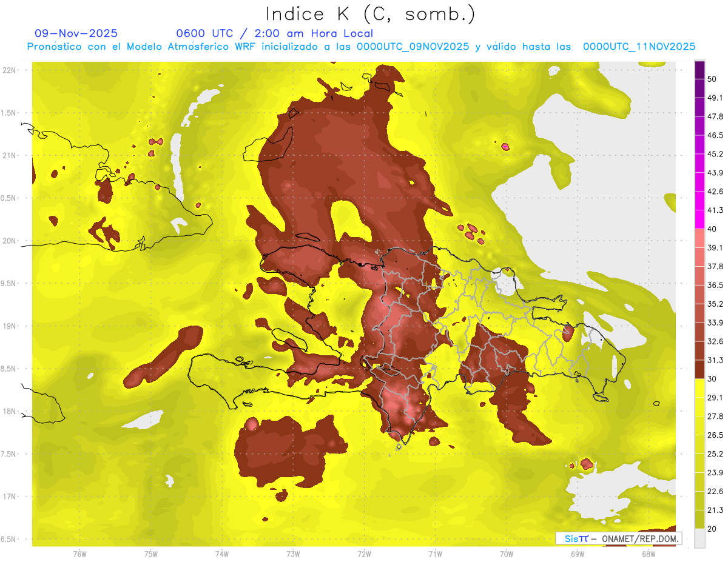This screenshot has width=728, height=562.
Task: Click the '71W' longitude label
Action: (435, 554)
